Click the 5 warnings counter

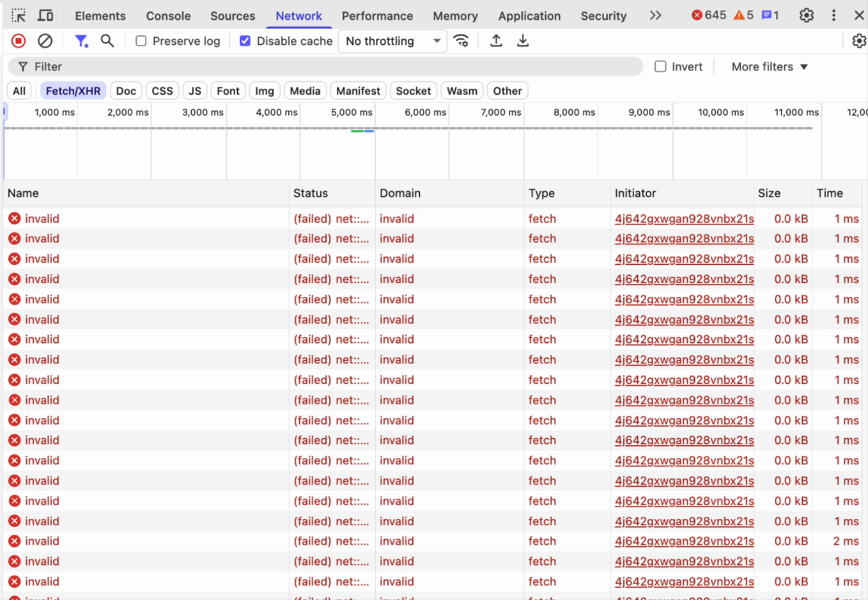point(743,15)
